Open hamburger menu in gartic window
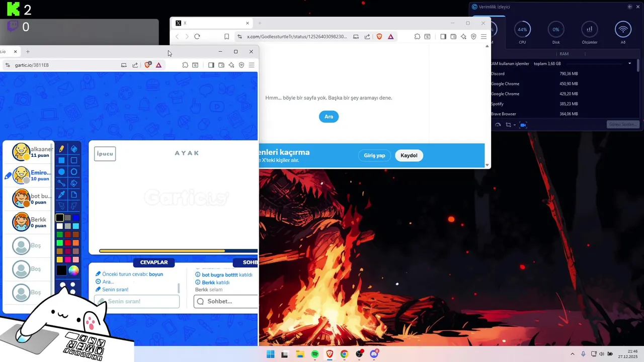 [x=252, y=65]
